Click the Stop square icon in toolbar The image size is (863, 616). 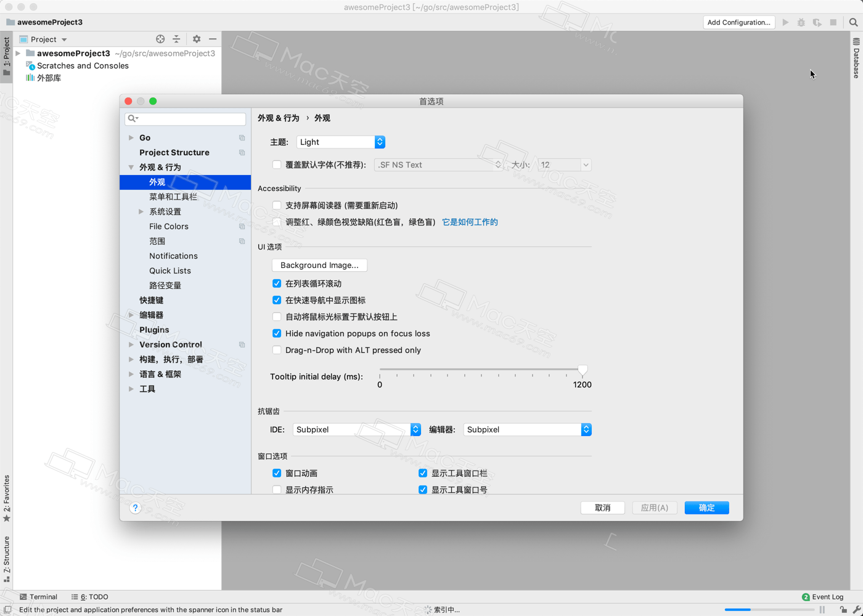click(x=833, y=22)
